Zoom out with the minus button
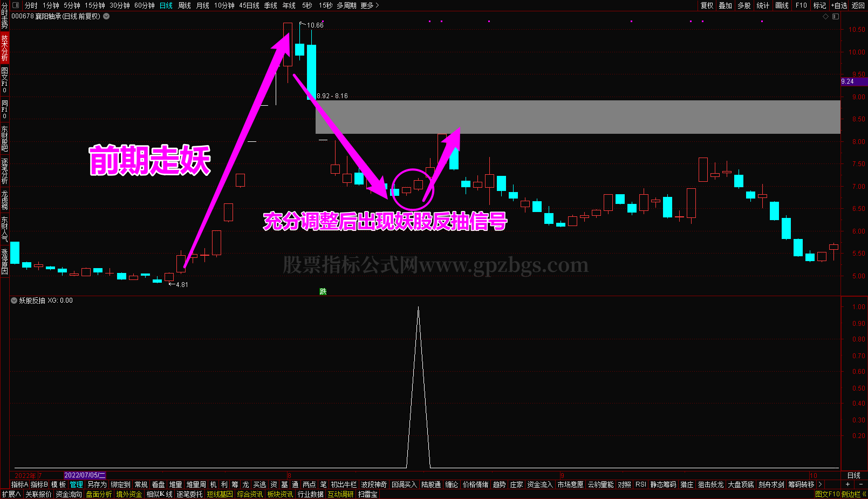 [861, 484]
